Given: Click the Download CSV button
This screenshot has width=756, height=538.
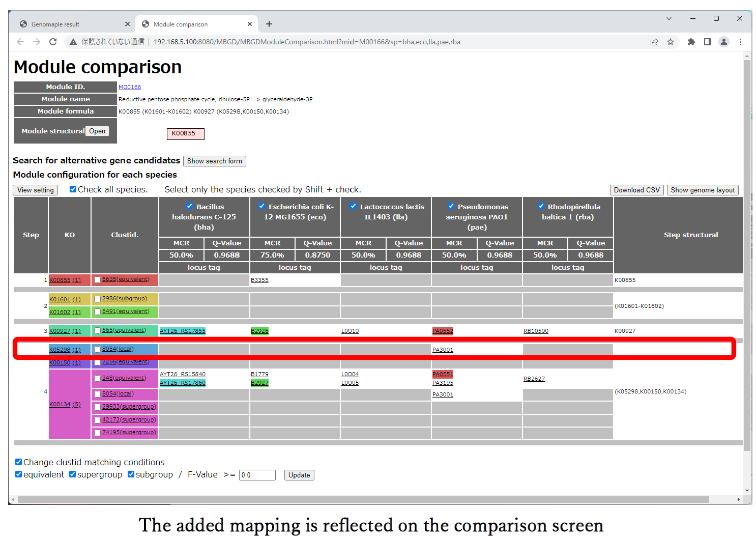Looking at the screenshot, I should [x=636, y=190].
